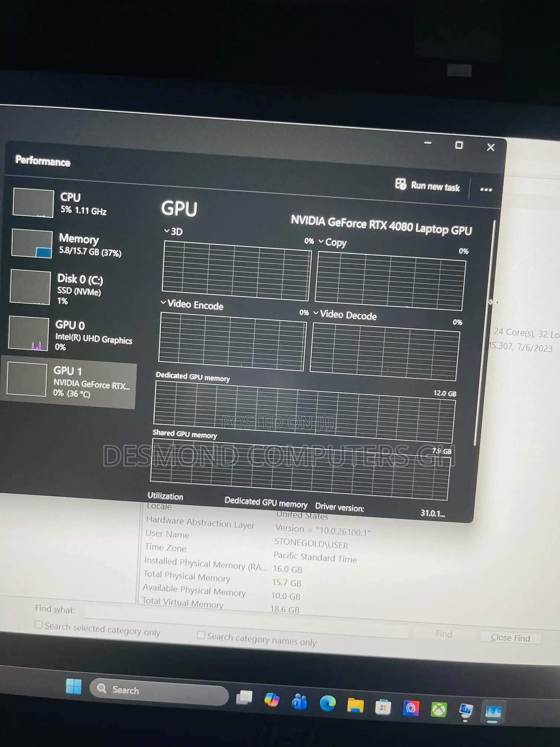560x747 pixels.
Task: Open Task View from taskbar
Action: coord(244,698)
